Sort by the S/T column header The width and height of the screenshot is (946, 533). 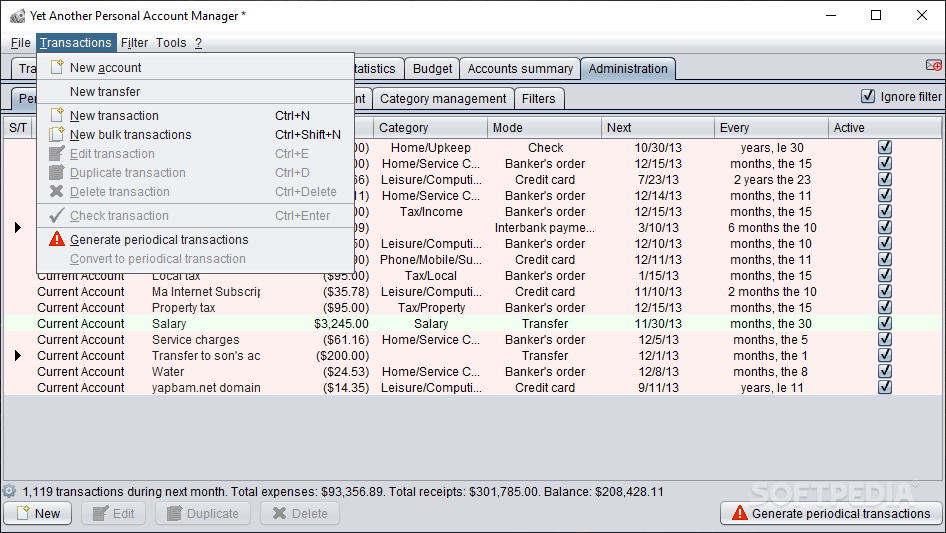[18, 127]
